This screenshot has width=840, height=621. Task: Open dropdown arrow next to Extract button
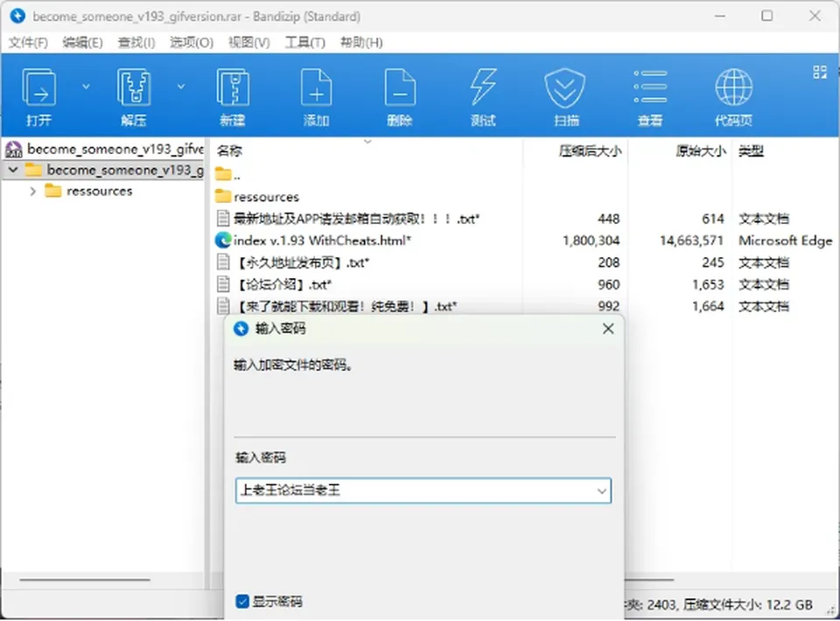coord(181,87)
